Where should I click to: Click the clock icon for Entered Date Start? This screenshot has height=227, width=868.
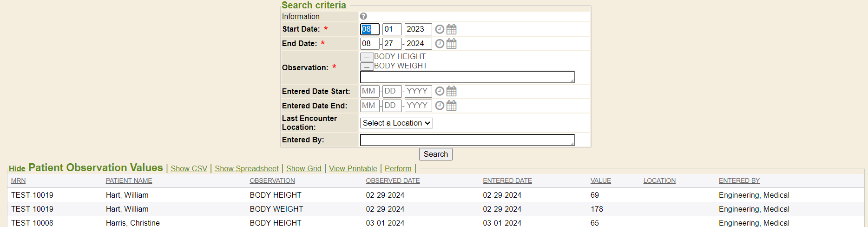(440, 91)
